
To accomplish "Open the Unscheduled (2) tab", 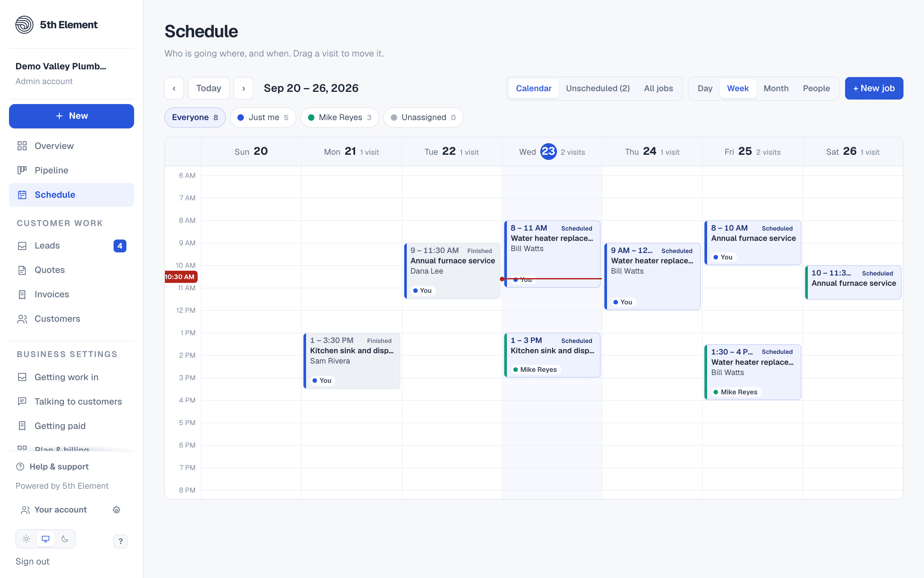I will (597, 88).
